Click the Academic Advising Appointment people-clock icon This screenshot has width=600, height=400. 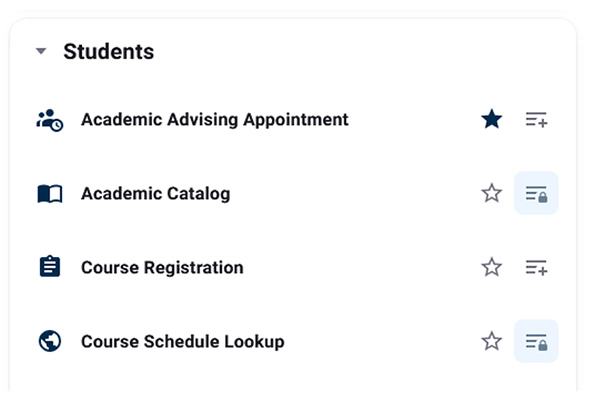click(x=49, y=120)
